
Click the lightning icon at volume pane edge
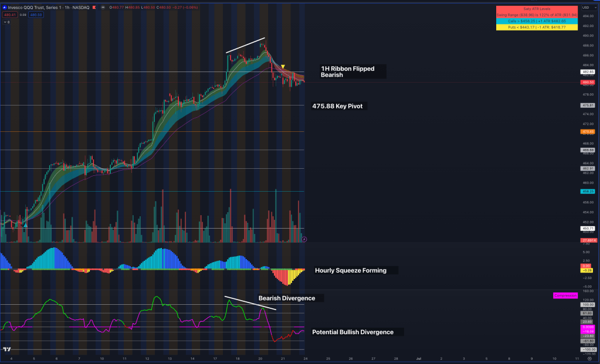click(303, 239)
